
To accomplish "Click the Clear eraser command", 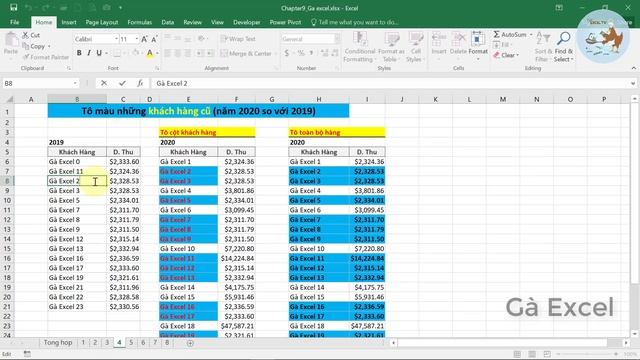I will click(505, 55).
